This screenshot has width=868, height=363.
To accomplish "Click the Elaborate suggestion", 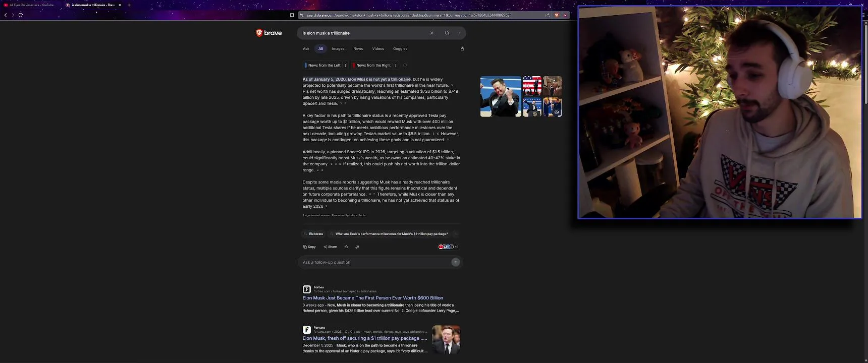I will pos(313,234).
